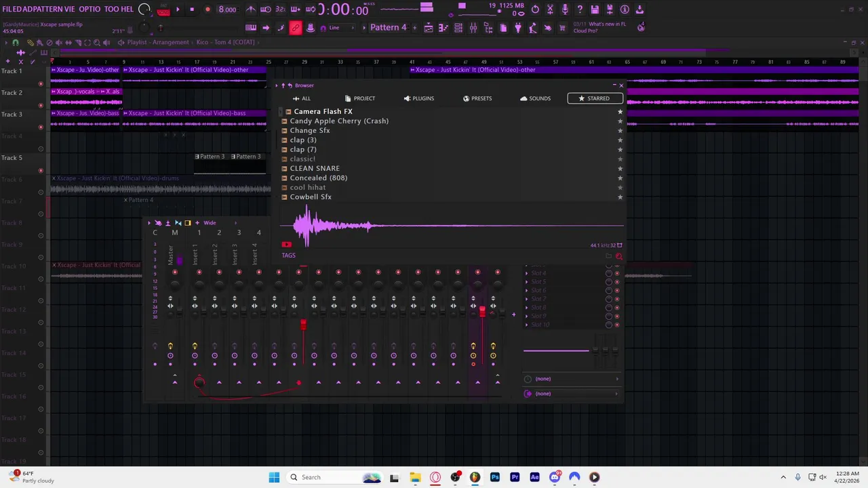This screenshot has width=868, height=488.
Task: Select the playlist zoom magnifier tool
Action: point(97,43)
